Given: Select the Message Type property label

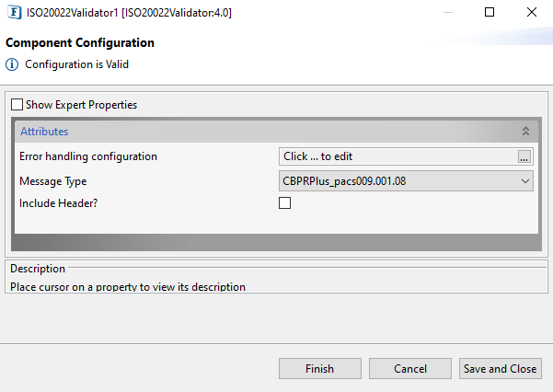Looking at the screenshot, I should tap(52, 181).
